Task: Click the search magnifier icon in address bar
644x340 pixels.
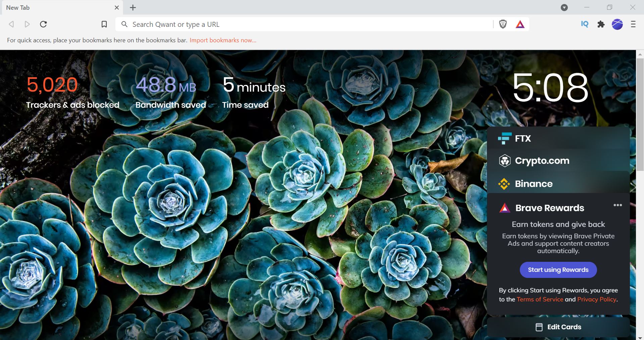Action: click(x=124, y=24)
